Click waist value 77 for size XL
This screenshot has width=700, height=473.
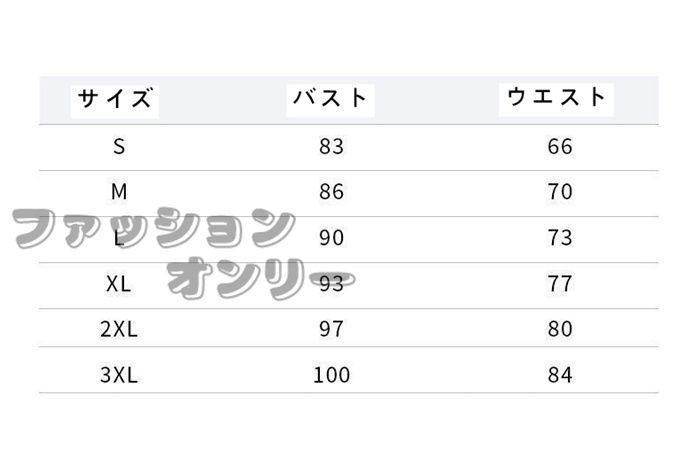click(560, 284)
